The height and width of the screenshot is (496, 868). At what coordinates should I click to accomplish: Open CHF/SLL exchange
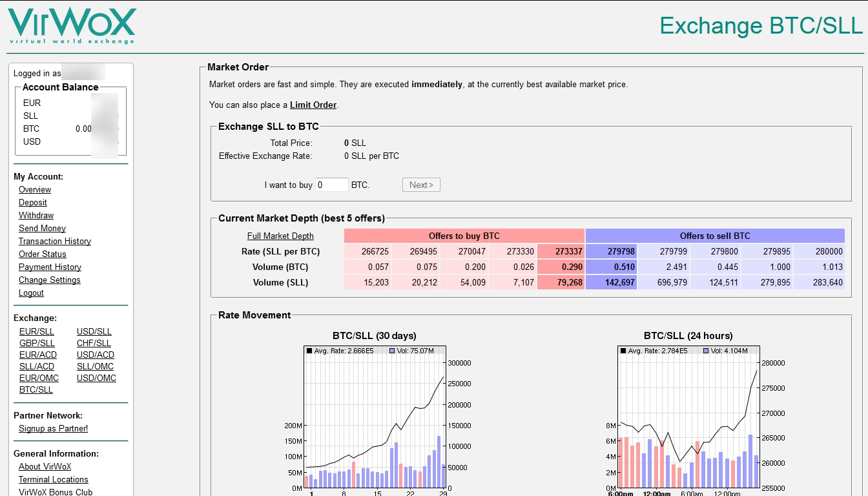click(94, 344)
